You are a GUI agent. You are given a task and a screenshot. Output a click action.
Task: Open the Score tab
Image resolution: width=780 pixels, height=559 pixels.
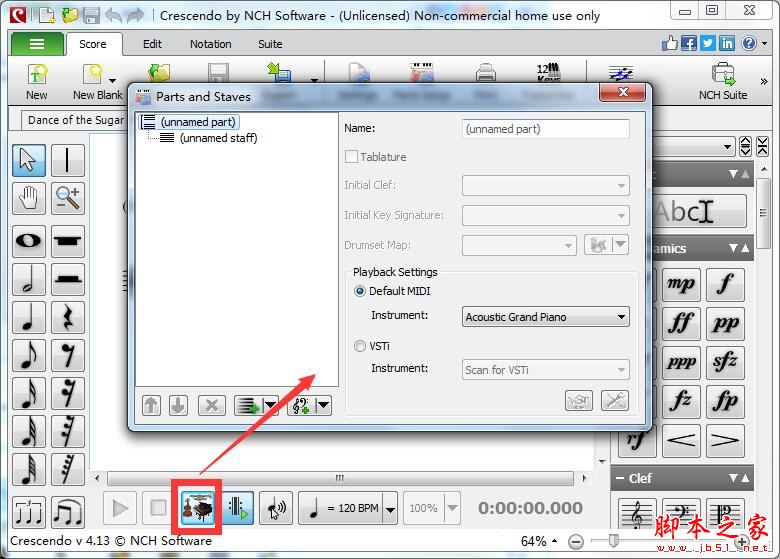[93, 44]
